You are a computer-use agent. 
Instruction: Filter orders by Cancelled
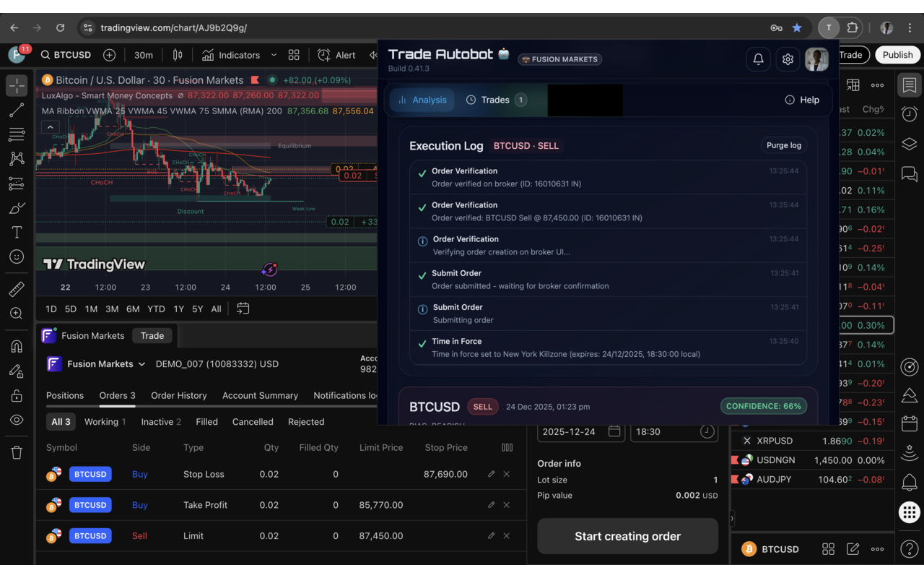253,422
